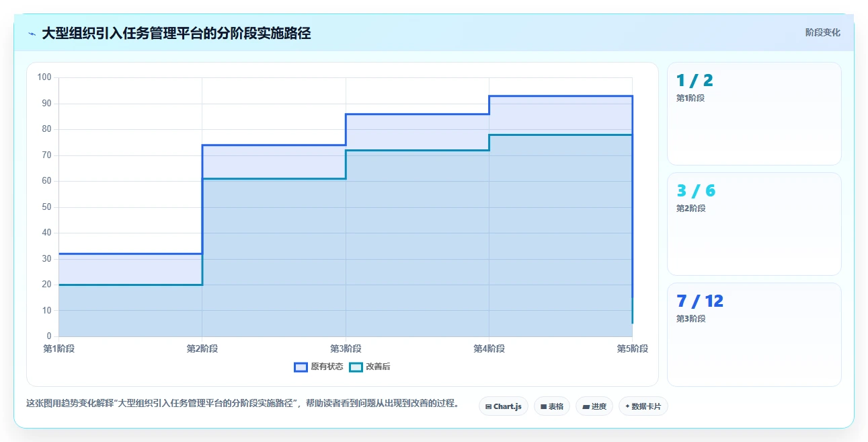Select the 数据卡片 tag
Image resolution: width=868 pixels, height=442 pixels.
click(643, 406)
